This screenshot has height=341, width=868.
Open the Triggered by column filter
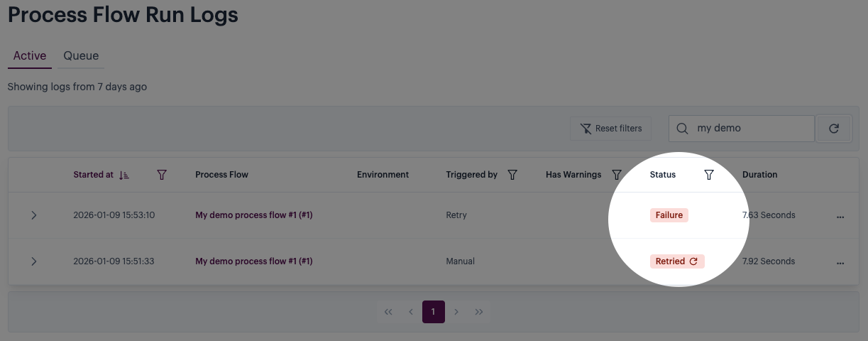pyautogui.click(x=512, y=175)
